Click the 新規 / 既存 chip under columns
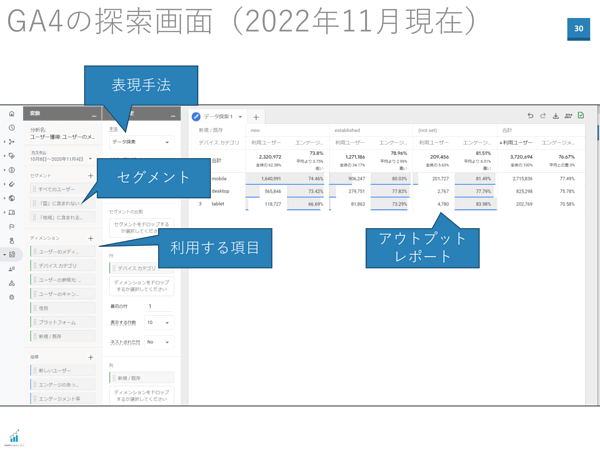This screenshot has height=450, width=600. click(x=142, y=378)
